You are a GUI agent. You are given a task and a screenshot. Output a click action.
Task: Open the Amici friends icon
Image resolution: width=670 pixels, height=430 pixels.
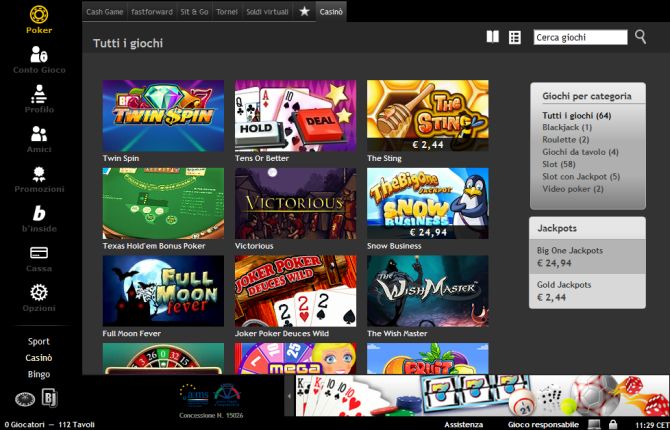coord(39,134)
